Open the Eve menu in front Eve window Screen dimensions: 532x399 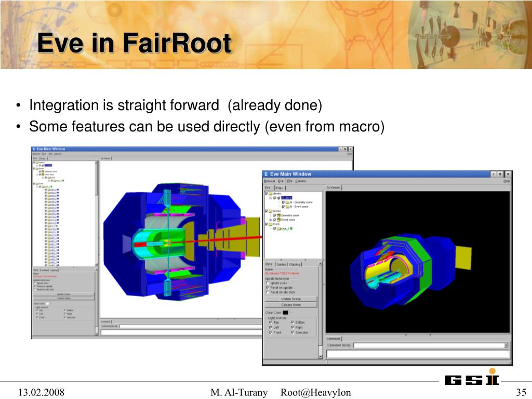(281, 181)
